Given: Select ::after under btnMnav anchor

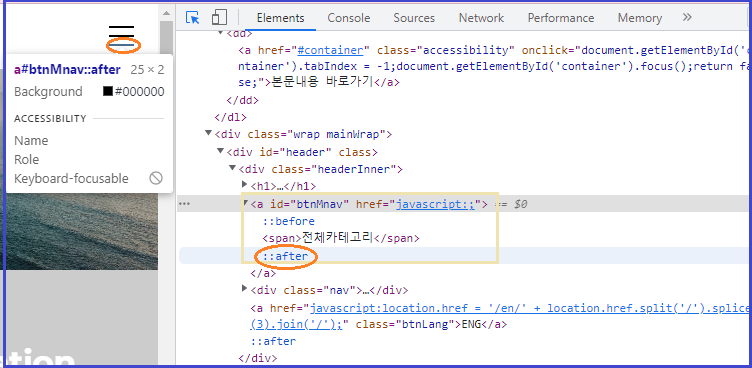Looking at the screenshot, I should coord(285,256).
